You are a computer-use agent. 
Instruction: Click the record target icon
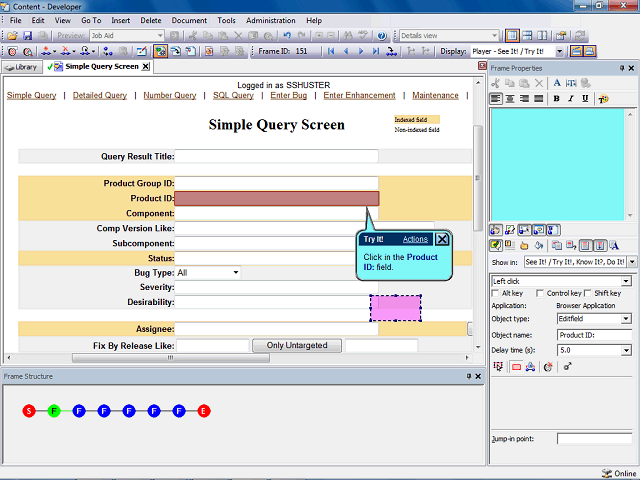(12, 51)
